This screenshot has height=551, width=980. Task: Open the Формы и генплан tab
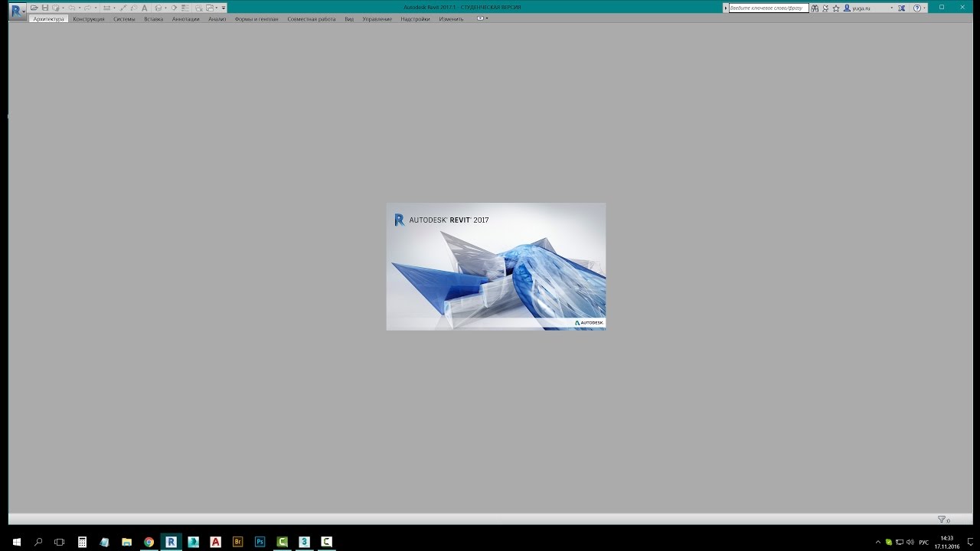coord(256,18)
